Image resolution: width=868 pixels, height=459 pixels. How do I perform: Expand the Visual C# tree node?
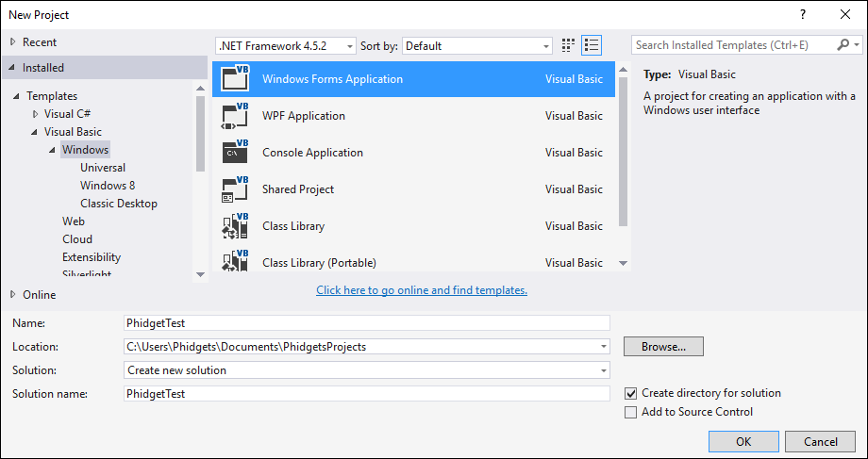(x=36, y=114)
